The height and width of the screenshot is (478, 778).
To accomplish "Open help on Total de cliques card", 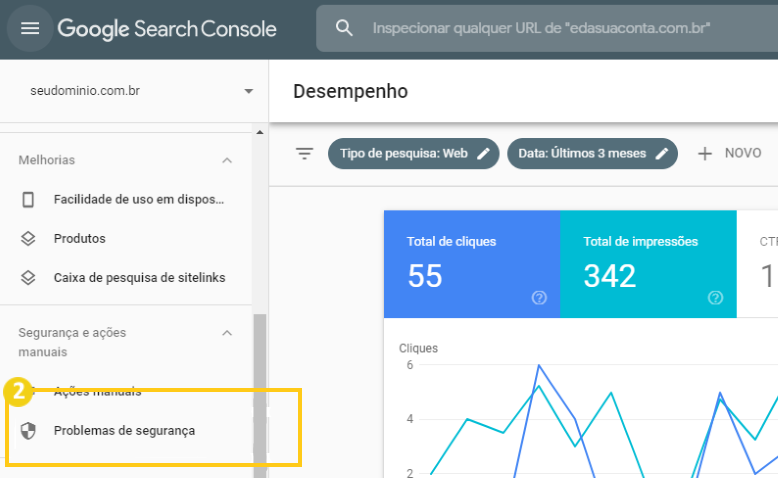I will [539, 298].
